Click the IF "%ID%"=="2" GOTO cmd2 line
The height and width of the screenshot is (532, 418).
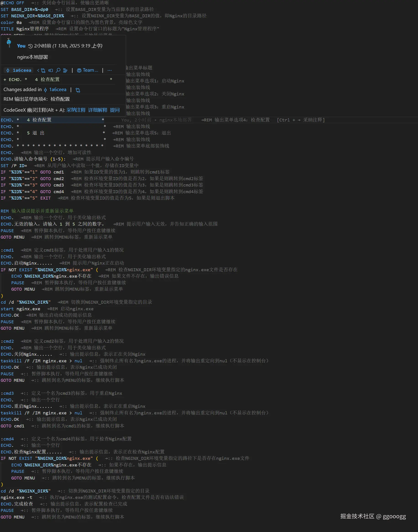click(x=32, y=179)
